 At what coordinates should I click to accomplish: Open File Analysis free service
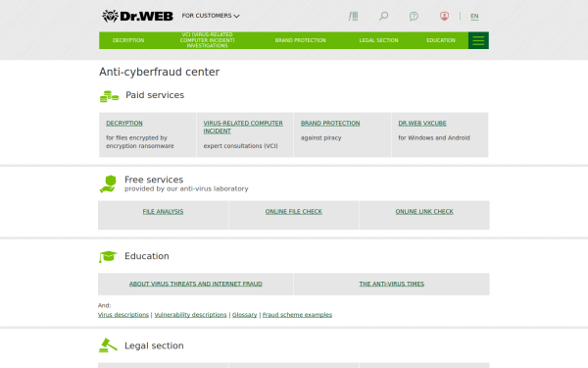tap(163, 212)
